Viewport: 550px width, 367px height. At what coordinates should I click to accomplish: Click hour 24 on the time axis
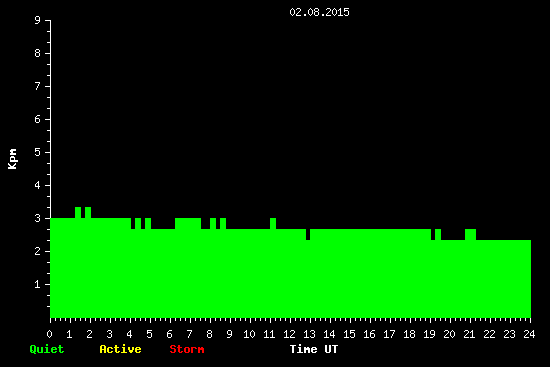(529, 334)
